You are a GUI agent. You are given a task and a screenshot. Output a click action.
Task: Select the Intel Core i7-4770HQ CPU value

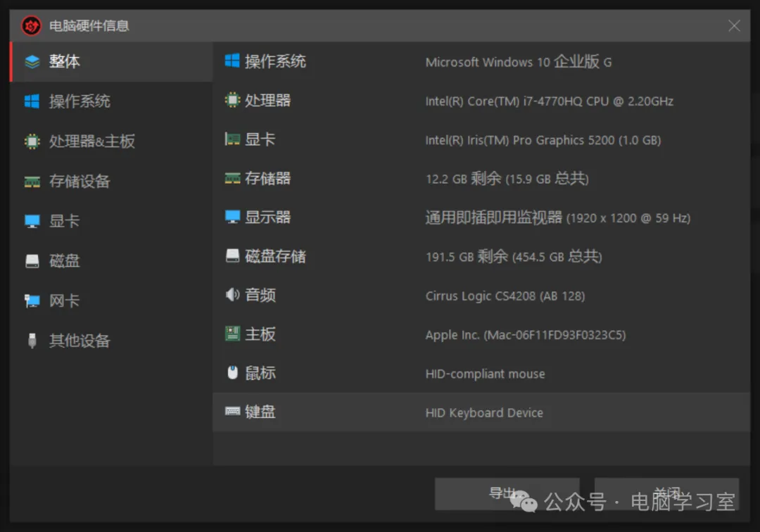click(549, 101)
